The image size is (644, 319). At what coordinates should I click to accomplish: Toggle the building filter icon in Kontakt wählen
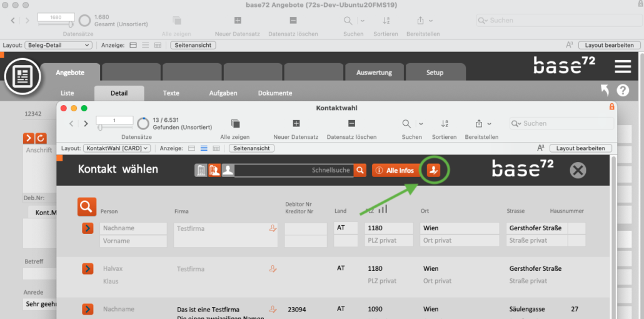pyautogui.click(x=201, y=170)
